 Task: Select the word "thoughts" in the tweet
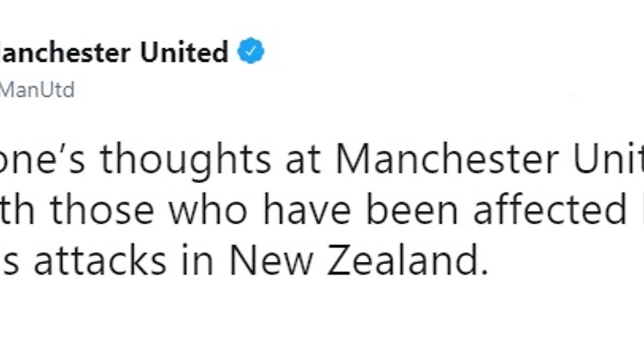pyautogui.click(x=186, y=159)
